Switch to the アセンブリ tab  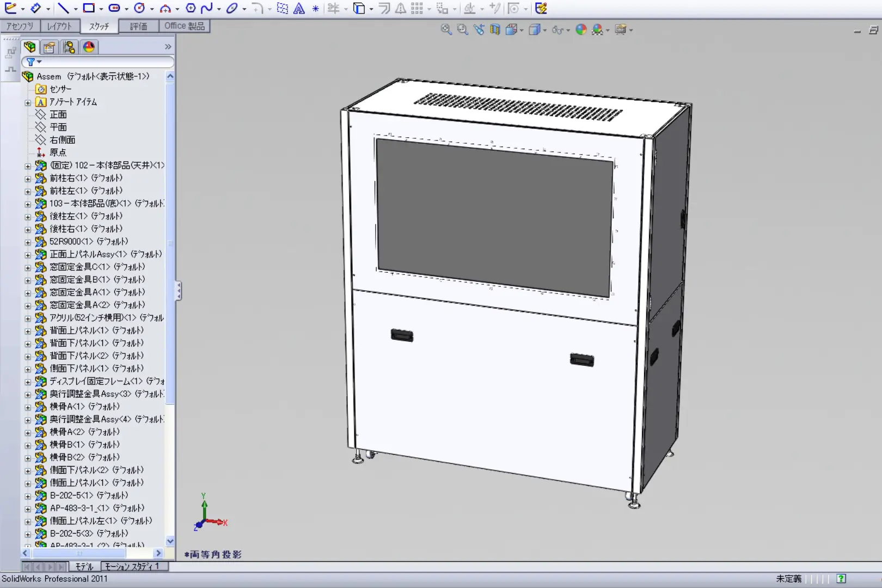[20, 26]
